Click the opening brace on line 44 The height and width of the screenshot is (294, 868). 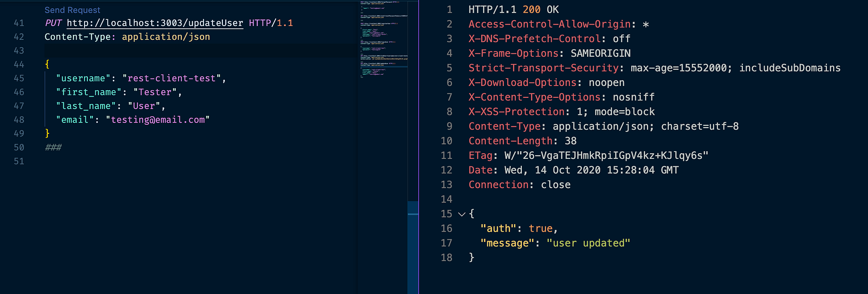(x=47, y=64)
